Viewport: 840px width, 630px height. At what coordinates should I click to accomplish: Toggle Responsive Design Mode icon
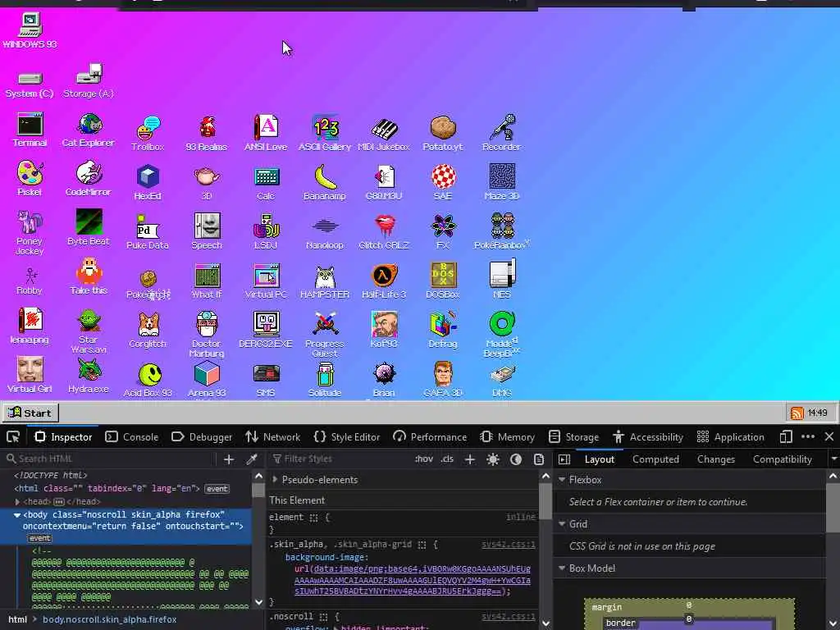coord(786,437)
